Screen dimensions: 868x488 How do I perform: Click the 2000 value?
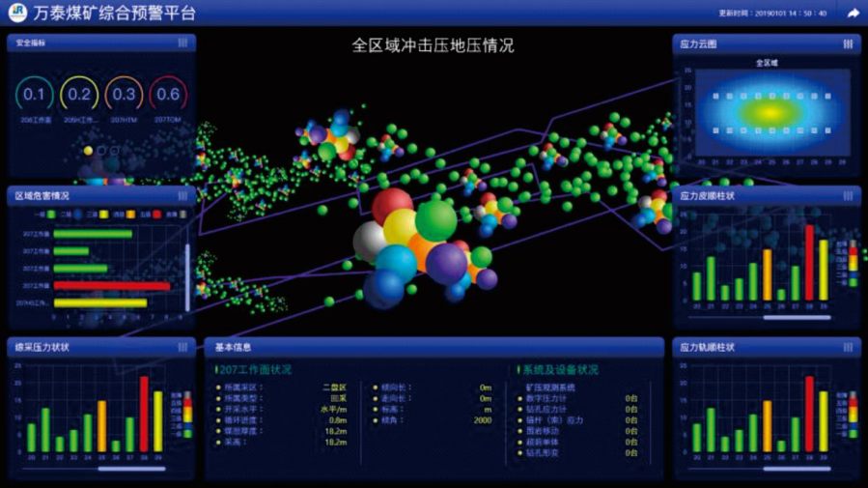pos(483,420)
